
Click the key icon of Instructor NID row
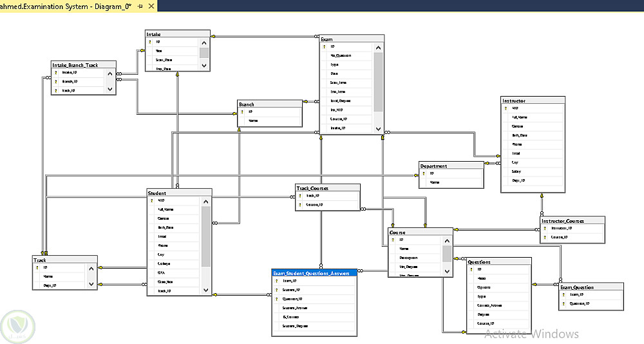(506, 108)
